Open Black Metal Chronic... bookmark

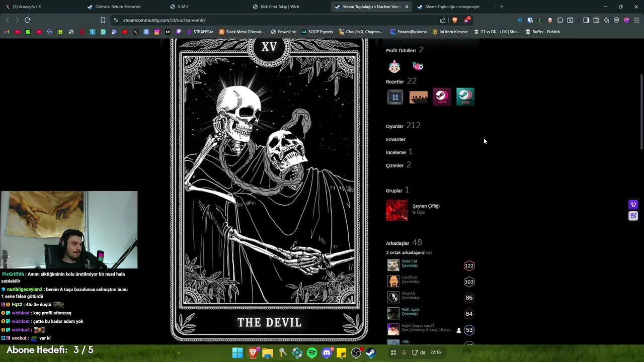pyautogui.click(x=242, y=32)
